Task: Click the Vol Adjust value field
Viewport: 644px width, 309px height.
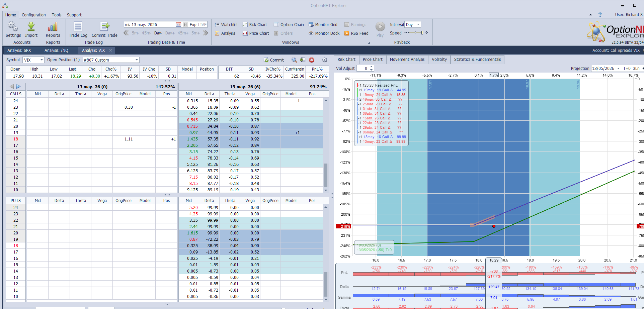Action: (x=363, y=68)
